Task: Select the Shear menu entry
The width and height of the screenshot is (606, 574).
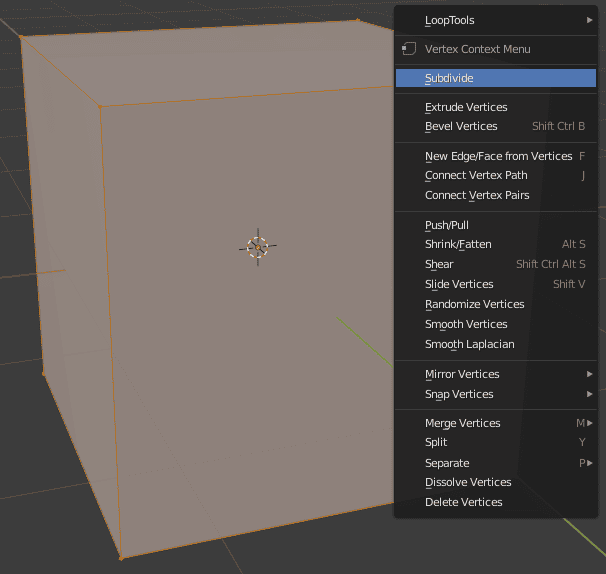Action: pos(496,264)
